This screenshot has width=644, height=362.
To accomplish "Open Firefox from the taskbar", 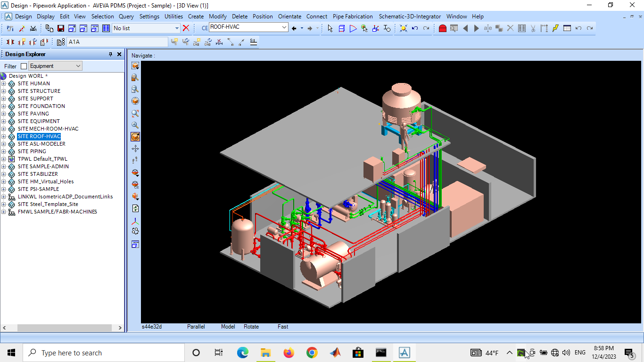I will point(289,353).
